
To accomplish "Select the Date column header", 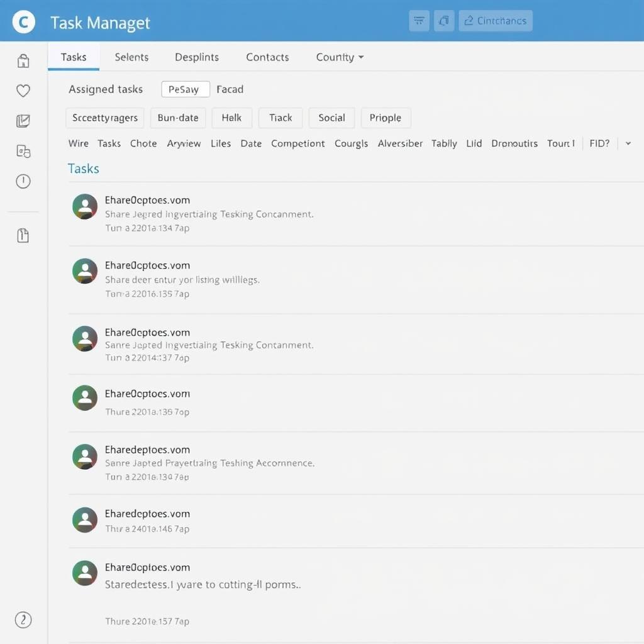I will pos(251,143).
